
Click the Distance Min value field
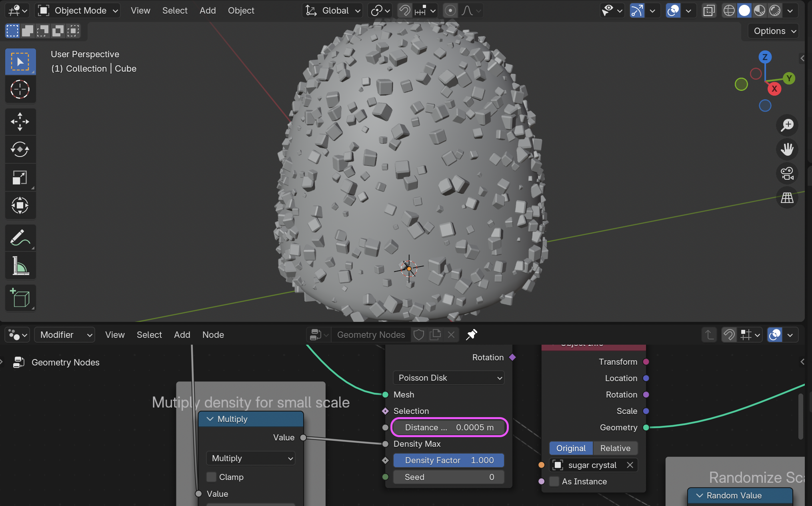pyautogui.click(x=449, y=427)
